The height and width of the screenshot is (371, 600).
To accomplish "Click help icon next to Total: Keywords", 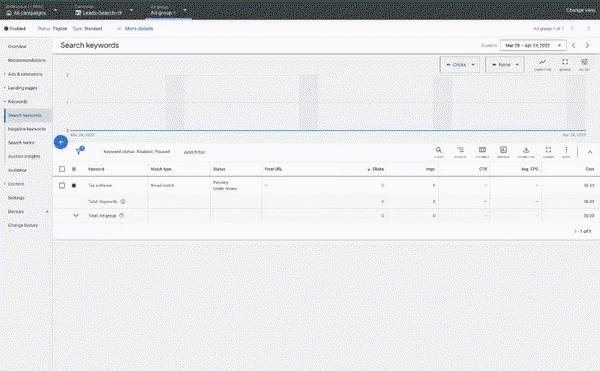I will tap(123, 201).
